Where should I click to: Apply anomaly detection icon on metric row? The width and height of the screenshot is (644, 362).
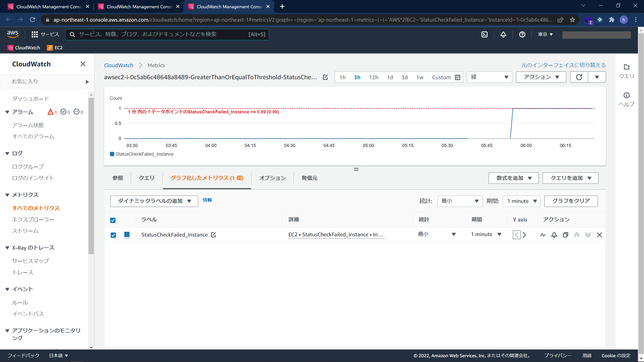click(x=543, y=235)
